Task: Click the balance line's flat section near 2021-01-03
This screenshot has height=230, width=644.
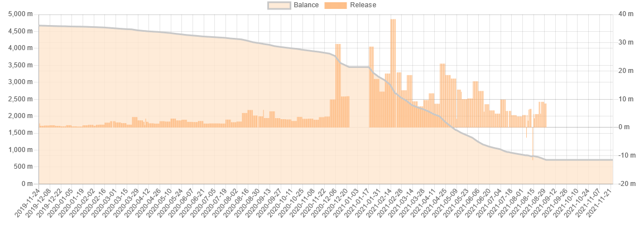Action: (359, 67)
